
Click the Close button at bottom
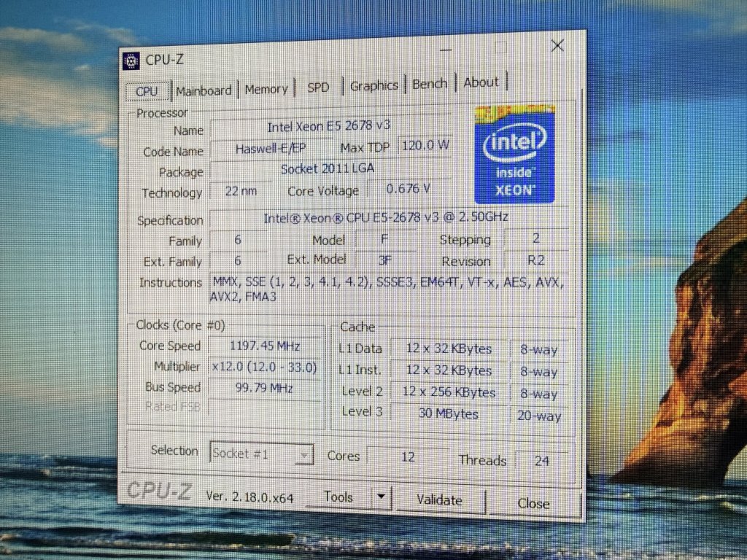point(533,503)
